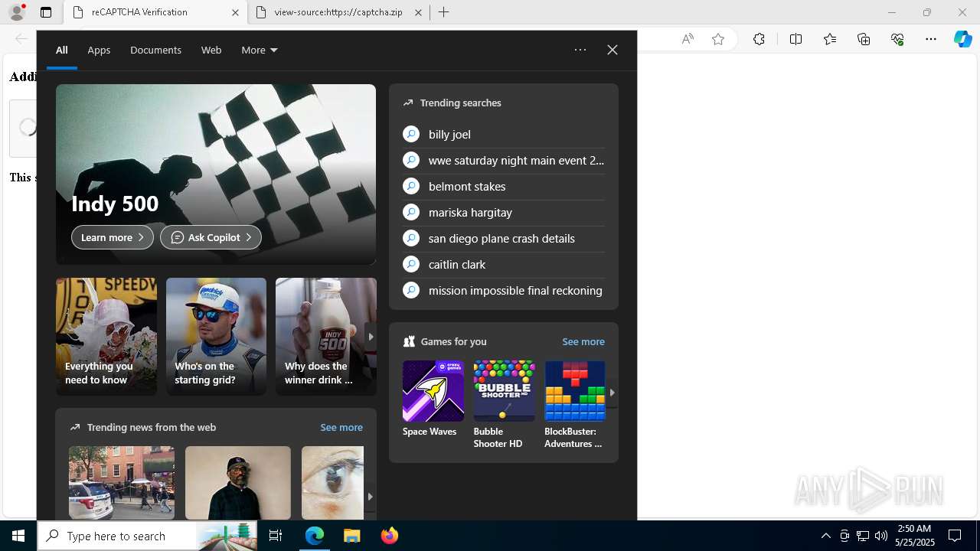Search wwe saturday night main event

click(504, 160)
